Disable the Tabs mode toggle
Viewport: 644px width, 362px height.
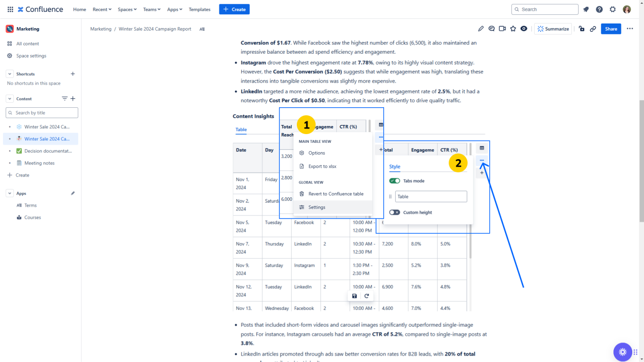tap(394, 181)
